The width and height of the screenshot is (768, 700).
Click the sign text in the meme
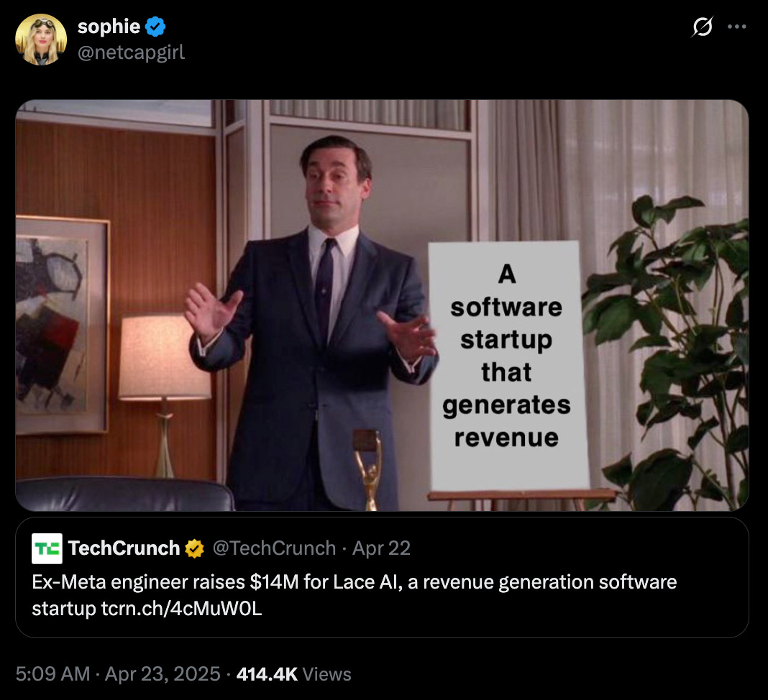coord(506,355)
